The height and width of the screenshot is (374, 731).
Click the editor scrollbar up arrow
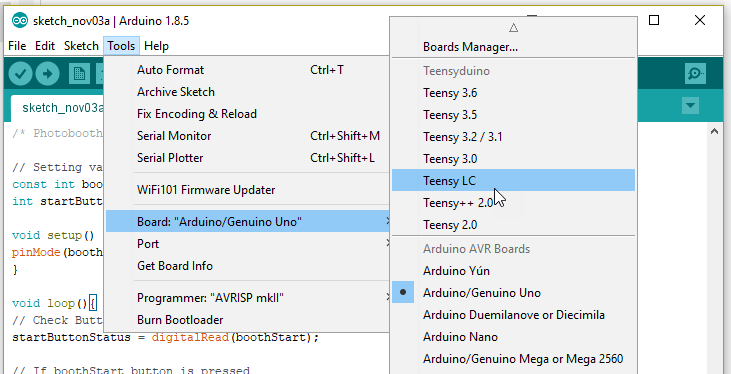[714, 132]
